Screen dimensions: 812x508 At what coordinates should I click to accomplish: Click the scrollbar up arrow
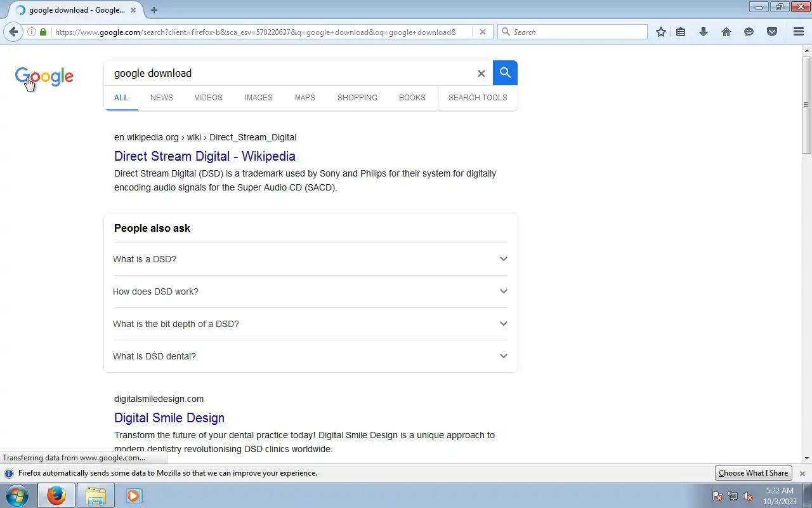[807, 50]
